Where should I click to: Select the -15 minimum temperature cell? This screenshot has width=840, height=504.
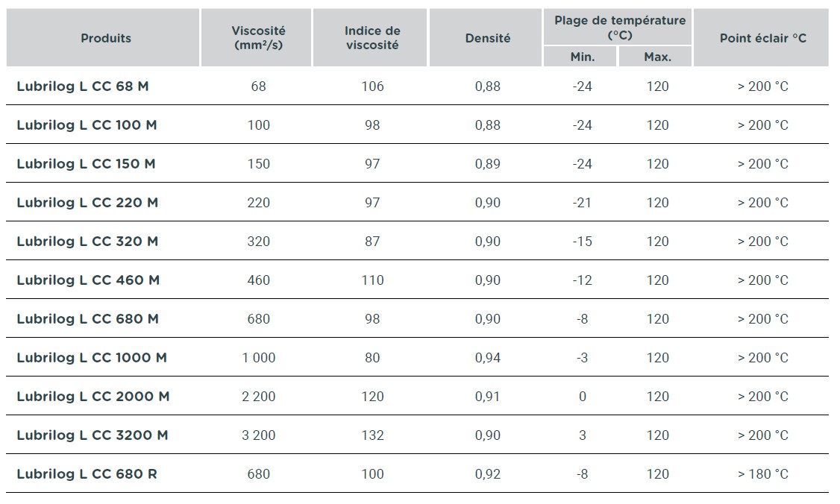tap(583, 242)
